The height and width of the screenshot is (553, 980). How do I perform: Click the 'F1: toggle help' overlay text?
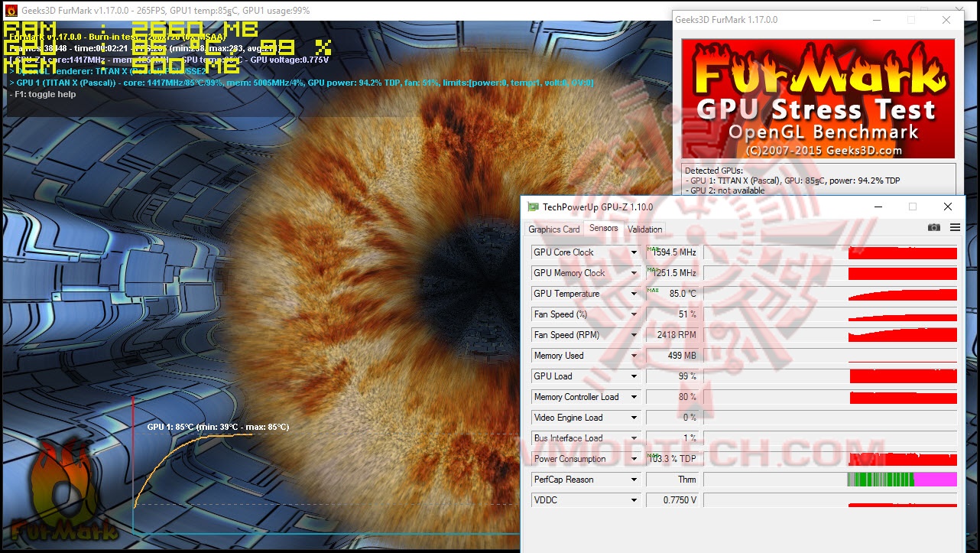pyautogui.click(x=44, y=95)
